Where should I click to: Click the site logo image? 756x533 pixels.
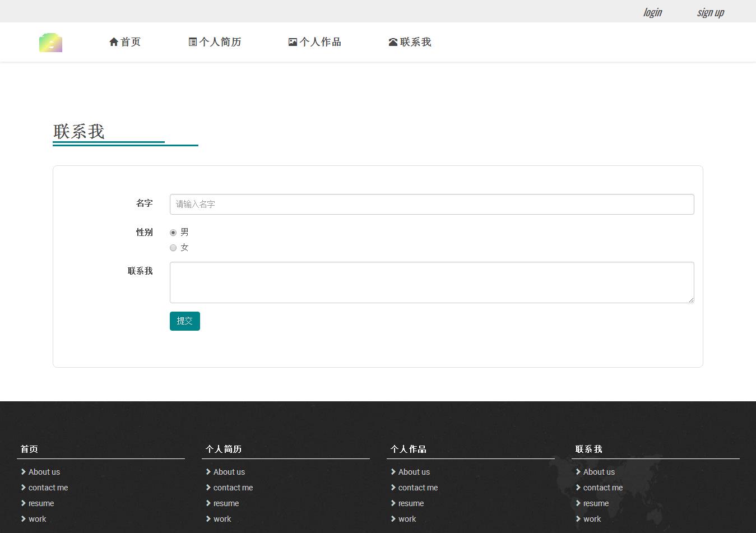pyautogui.click(x=50, y=43)
